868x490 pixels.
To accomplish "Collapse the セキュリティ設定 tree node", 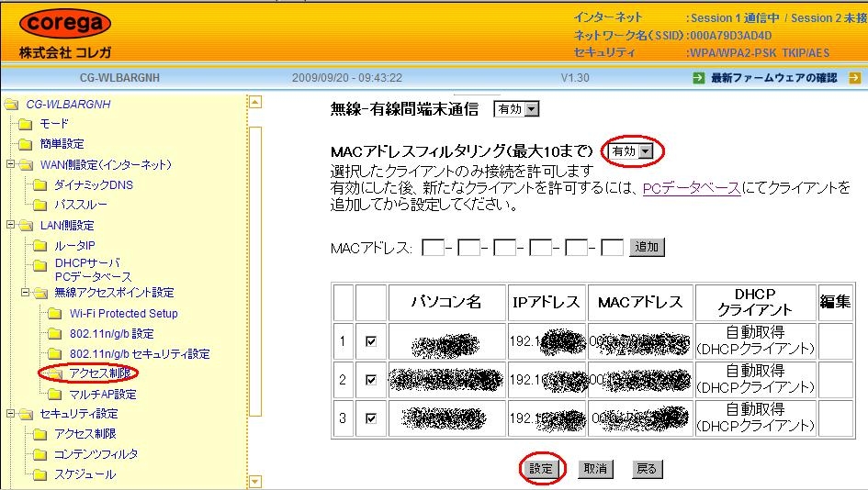I will point(10,413).
